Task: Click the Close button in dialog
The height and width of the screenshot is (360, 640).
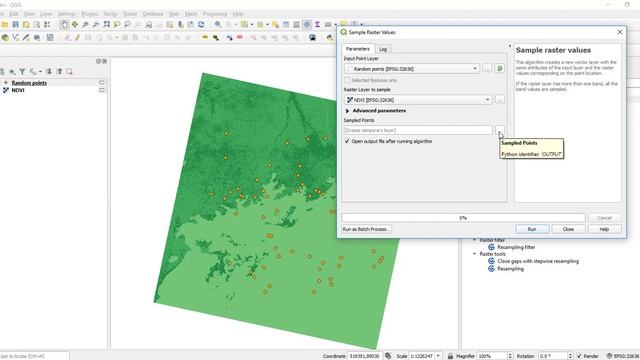Action: pyautogui.click(x=568, y=229)
